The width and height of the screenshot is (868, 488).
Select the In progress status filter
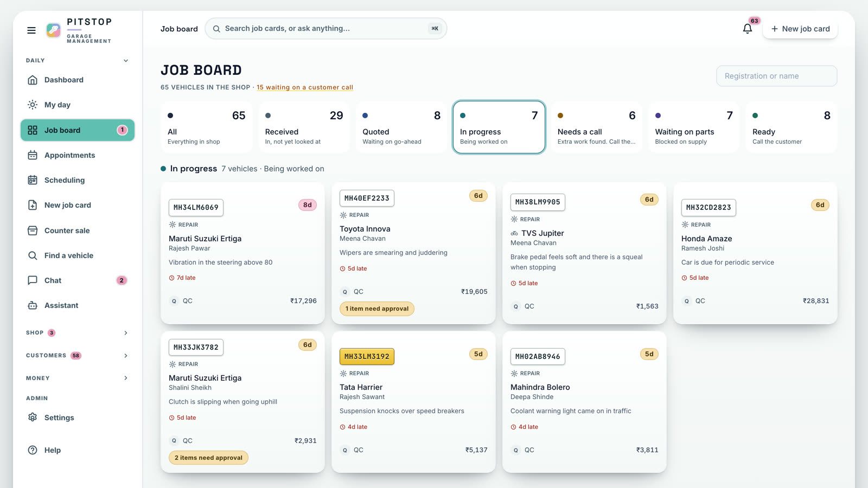(499, 127)
